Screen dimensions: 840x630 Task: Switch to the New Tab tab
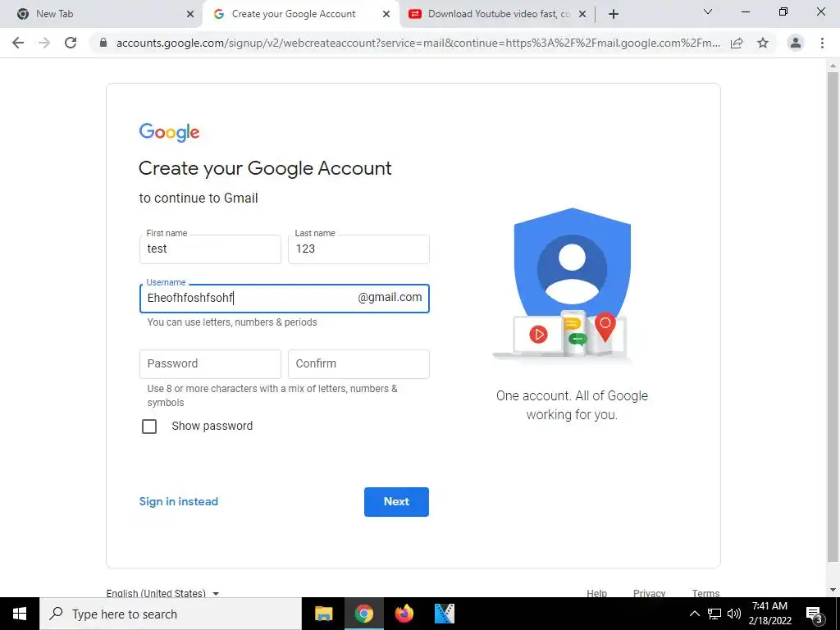tap(102, 14)
